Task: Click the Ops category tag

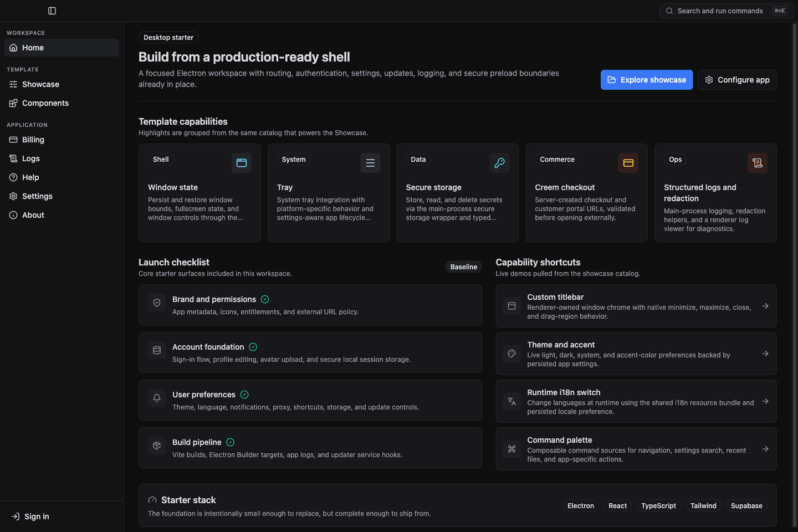Action: 676,160
